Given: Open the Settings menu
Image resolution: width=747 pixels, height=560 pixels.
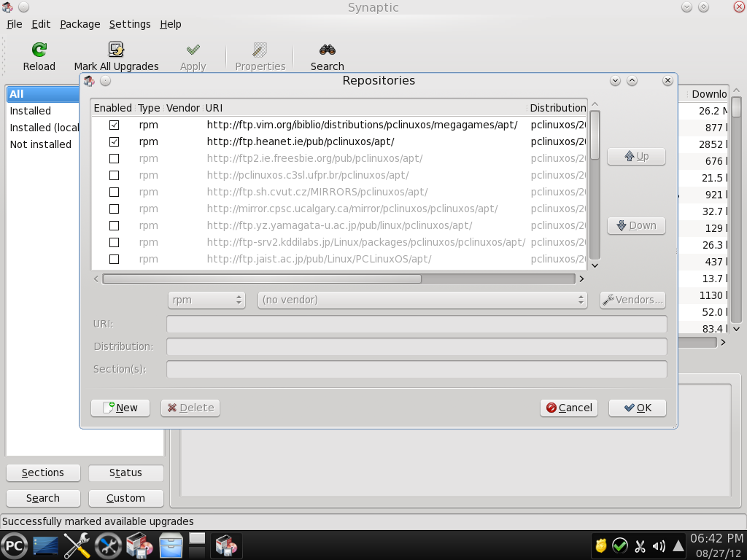Looking at the screenshot, I should [x=130, y=24].
